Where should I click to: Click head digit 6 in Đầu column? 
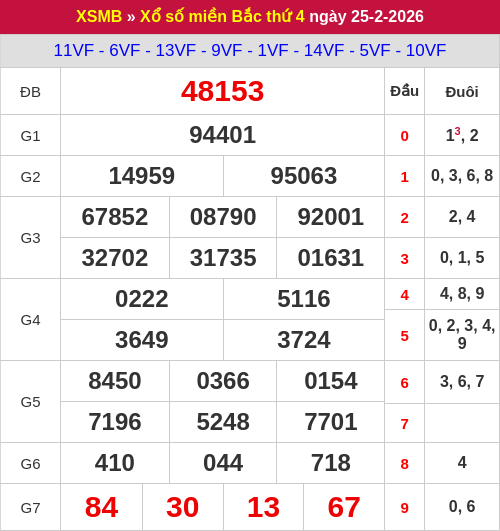click(x=404, y=383)
